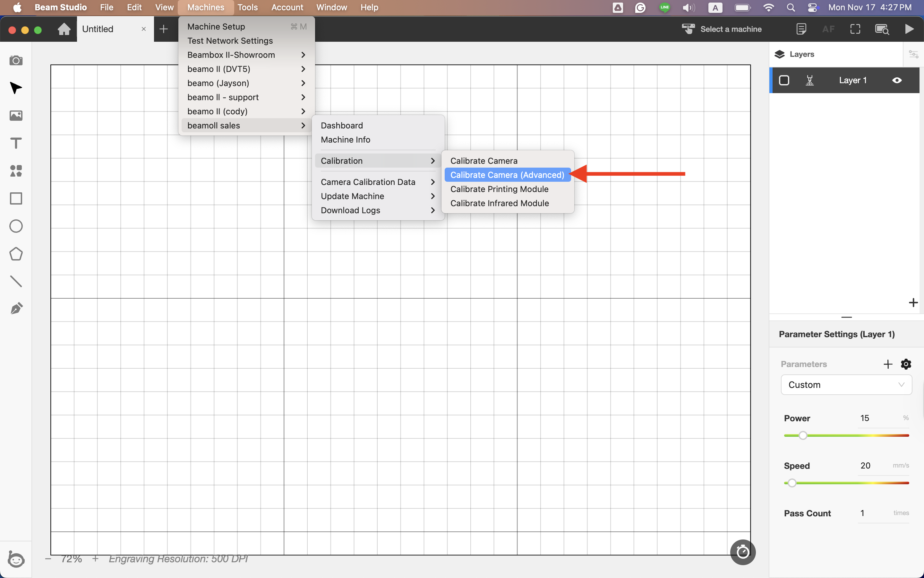Click the Layer 1 laser module icon
This screenshot has width=924, height=578.
click(x=809, y=80)
